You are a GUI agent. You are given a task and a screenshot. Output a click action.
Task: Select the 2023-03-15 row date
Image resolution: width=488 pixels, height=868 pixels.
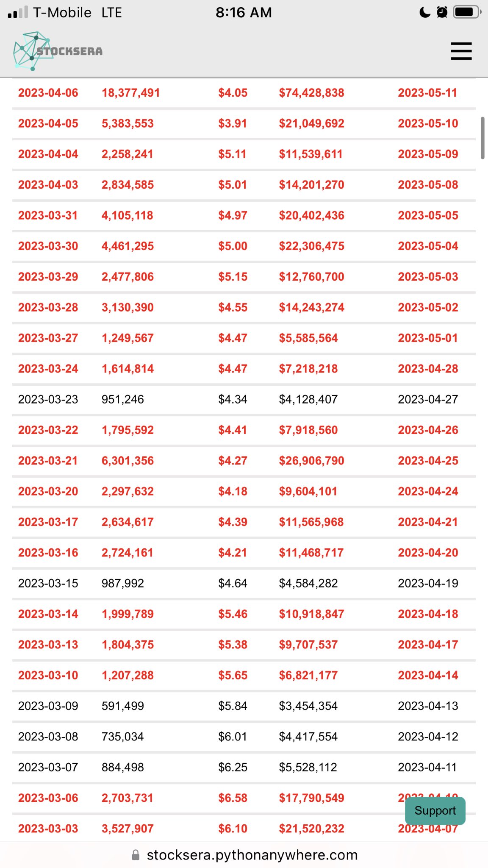pos(48,583)
